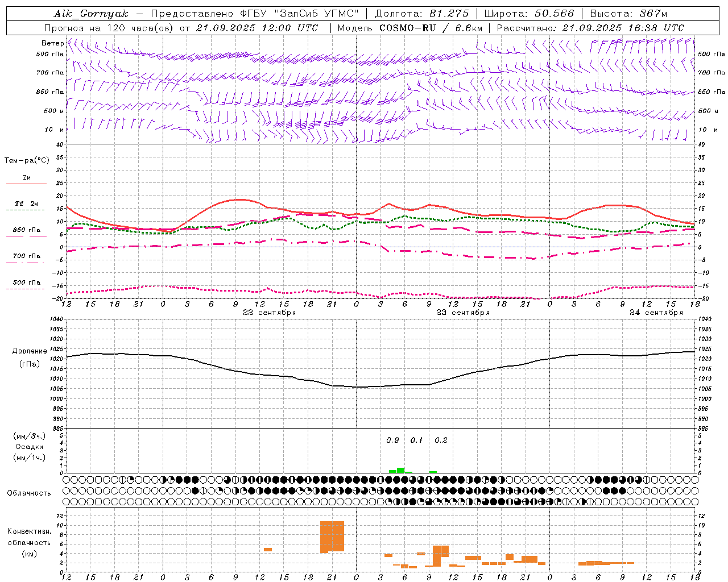728x582 pixels.
Task: Click the model name "COSMO-RU / 6.6км"
Action: (431, 28)
